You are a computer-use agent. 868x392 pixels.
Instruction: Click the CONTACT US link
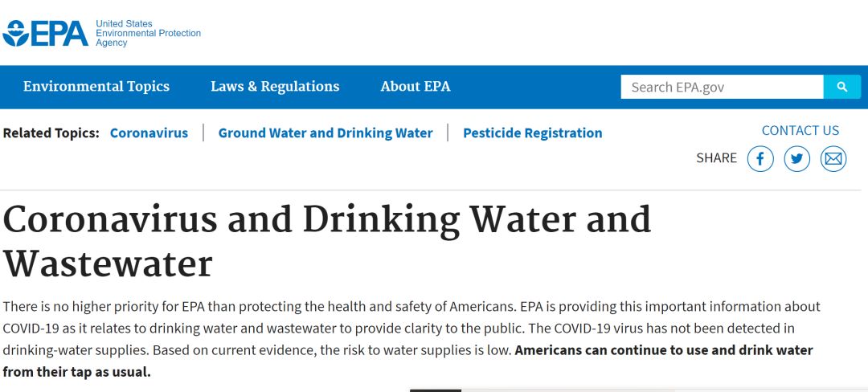tap(800, 130)
